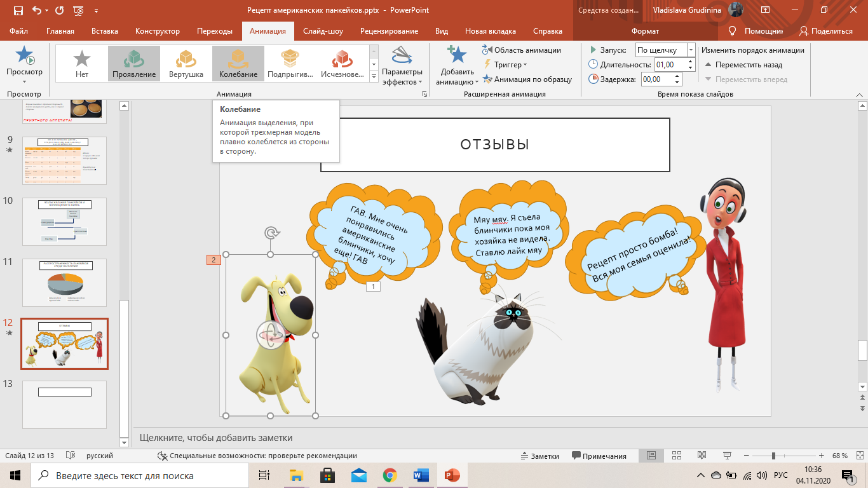This screenshot has width=868, height=488.
Task: Click the 'Помощник' lightbulb search
Action: [x=756, y=31]
